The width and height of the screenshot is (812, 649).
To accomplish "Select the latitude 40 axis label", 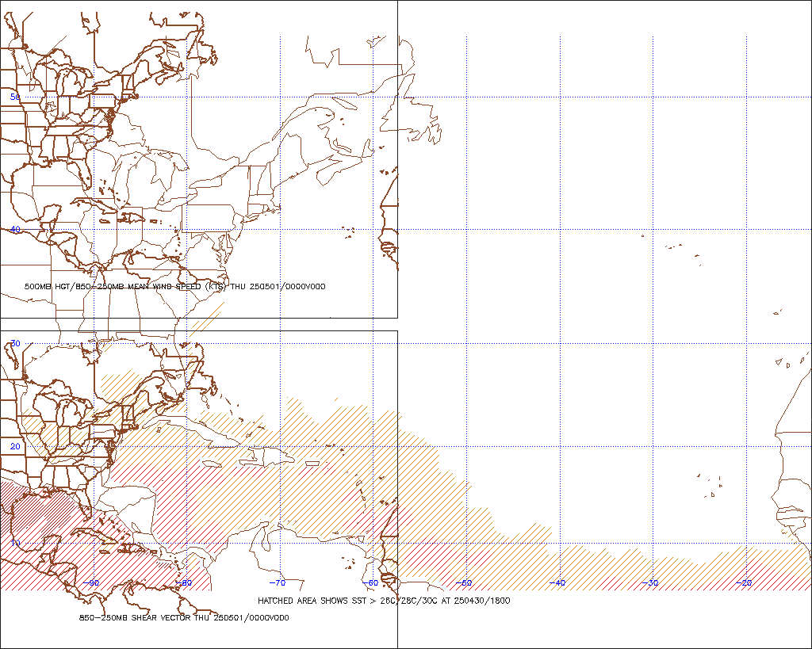I will pyautogui.click(x=15, y=229).
